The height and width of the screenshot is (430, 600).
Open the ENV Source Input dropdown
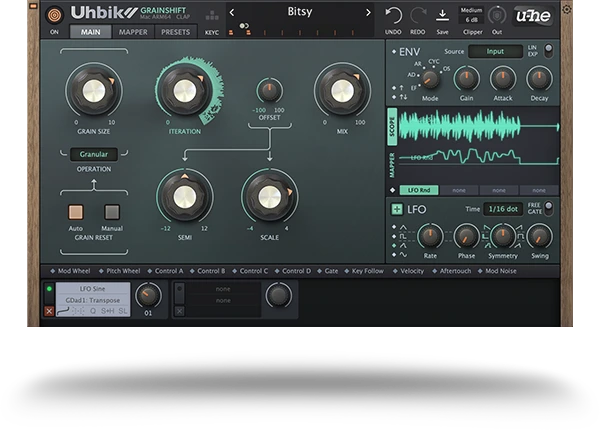point(497,51)
